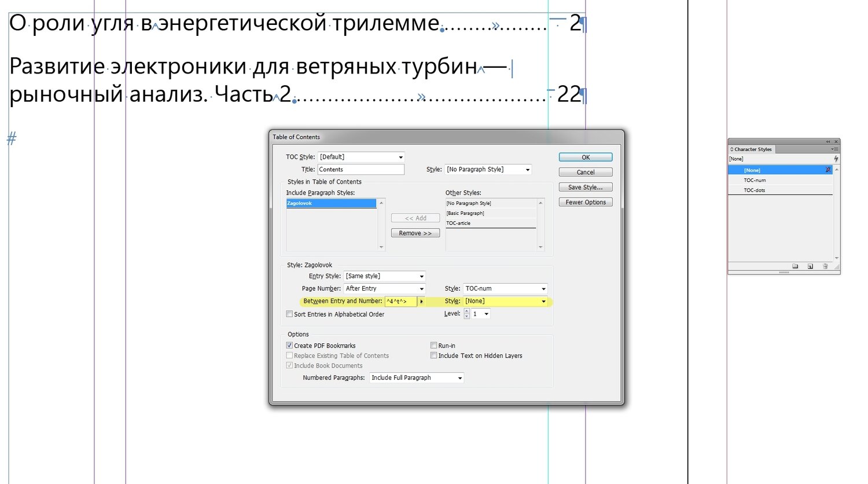Click the Fewer Options button

point(586,202)
